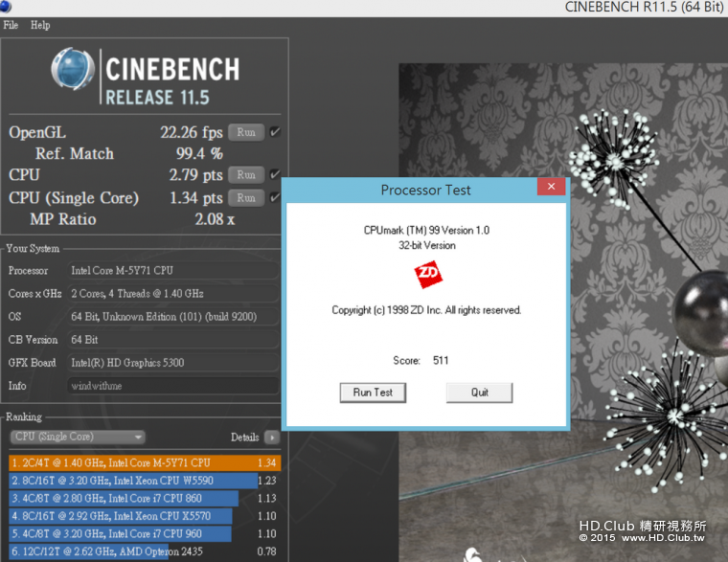Screen dimensions: 728x562
Task: Open the File menu
Action: 11,25
